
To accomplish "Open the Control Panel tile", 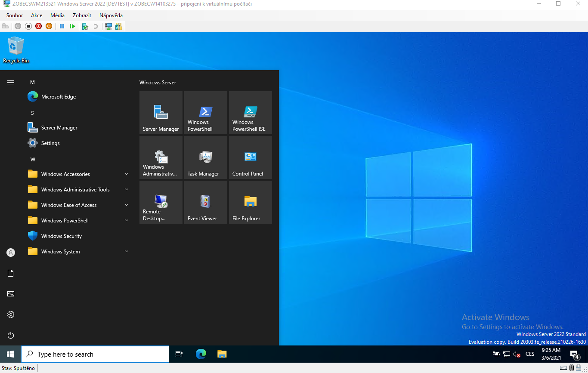I will (251, 157).
